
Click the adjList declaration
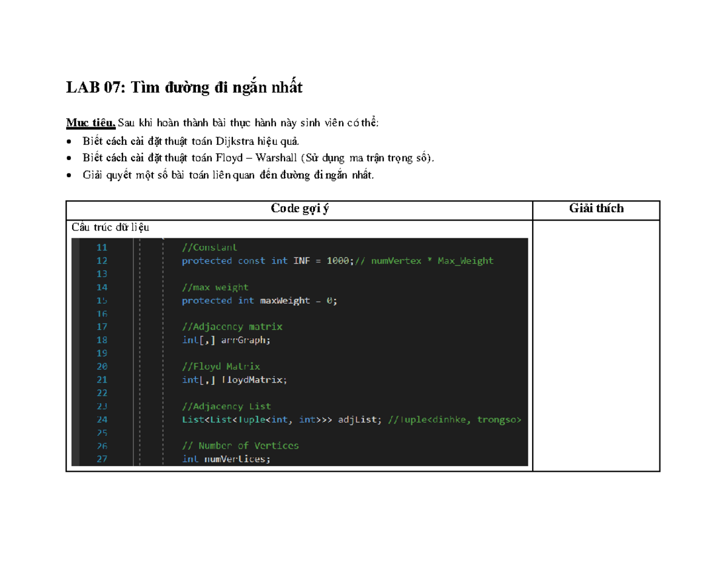(x=282, y=420)
